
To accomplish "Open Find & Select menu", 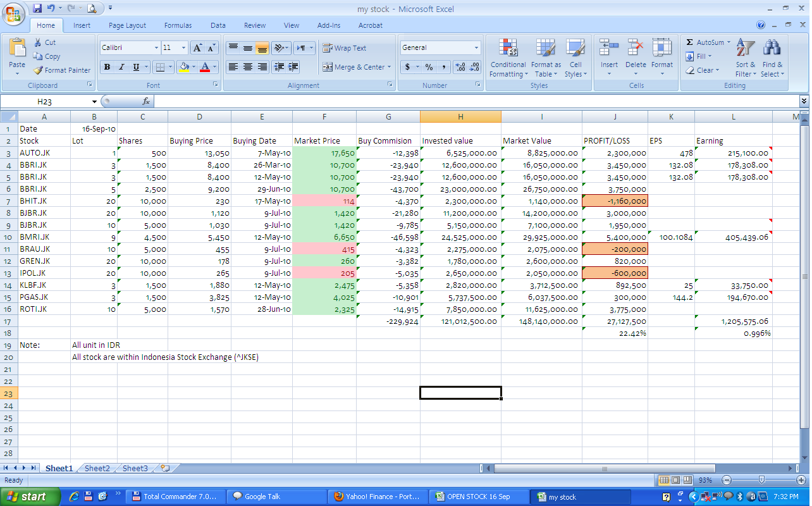I will (772, 58).
